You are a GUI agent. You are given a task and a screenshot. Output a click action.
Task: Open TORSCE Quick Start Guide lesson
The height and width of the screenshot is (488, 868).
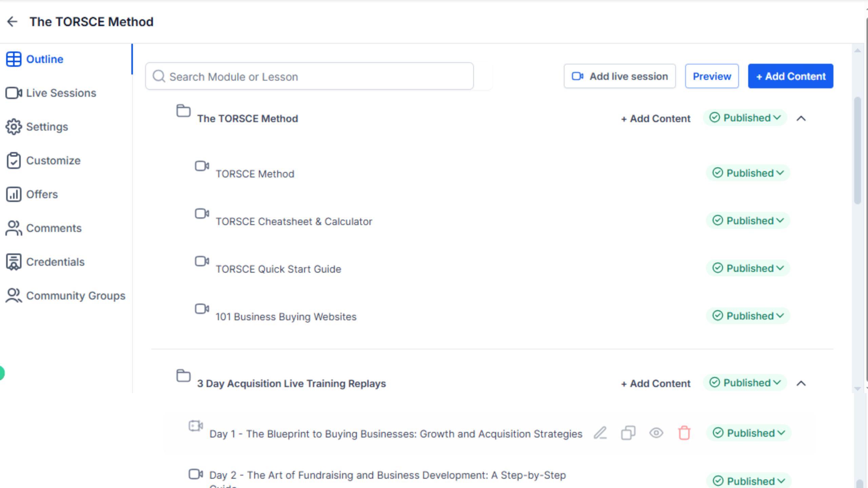coord(278,269)
